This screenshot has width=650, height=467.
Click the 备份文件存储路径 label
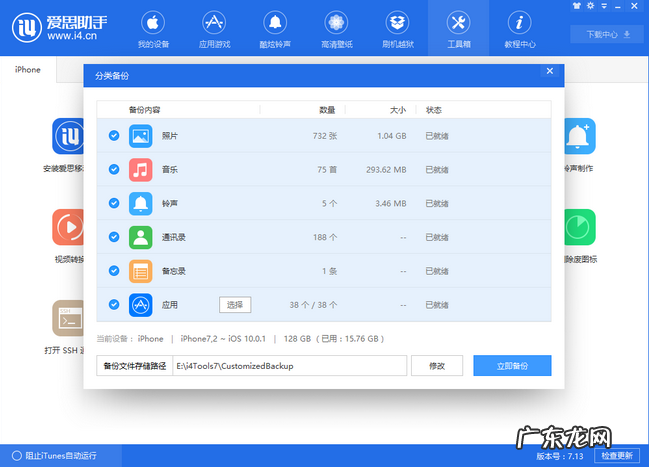(x=135, y=366)
